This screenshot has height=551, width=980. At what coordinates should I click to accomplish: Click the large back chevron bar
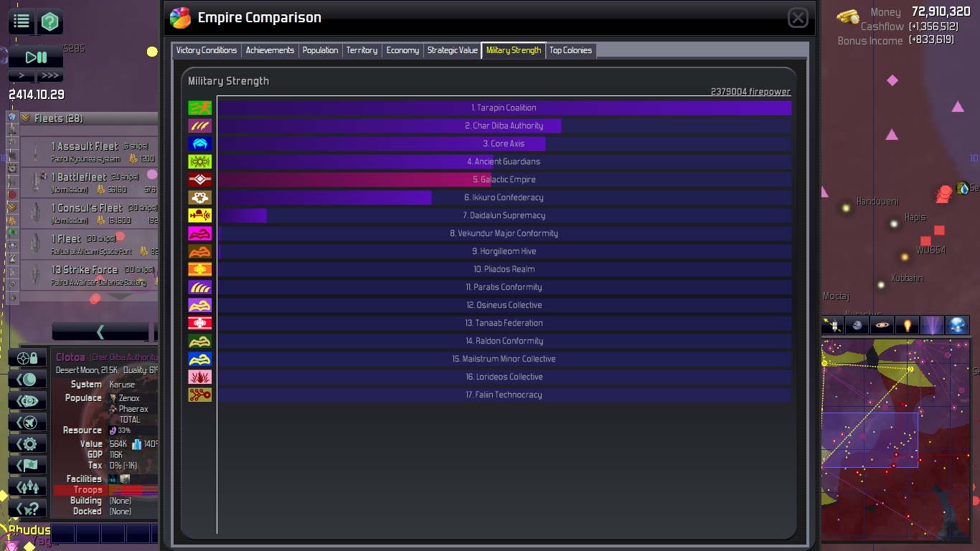(100, 331)
